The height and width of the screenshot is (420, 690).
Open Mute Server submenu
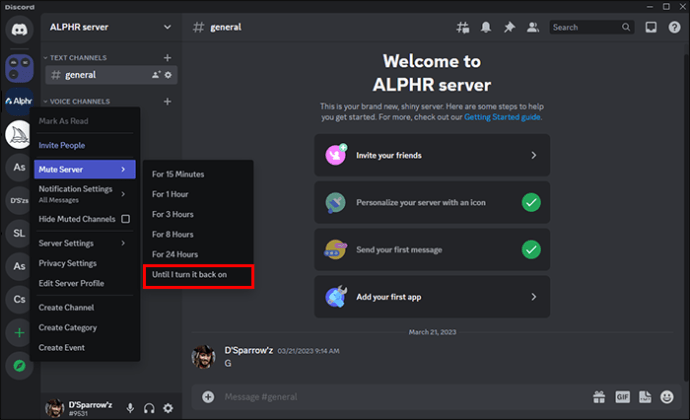coord(84,169)
